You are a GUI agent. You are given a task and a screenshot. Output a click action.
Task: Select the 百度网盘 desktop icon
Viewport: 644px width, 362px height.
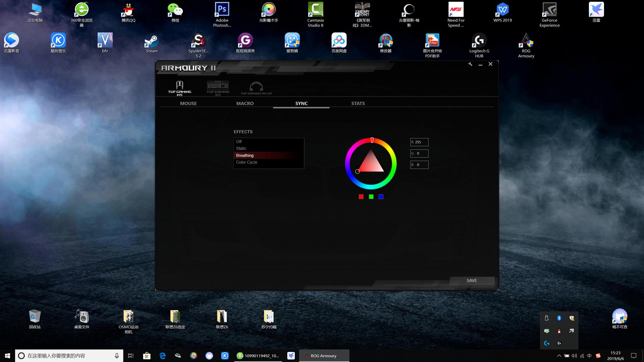click(339, 43)
